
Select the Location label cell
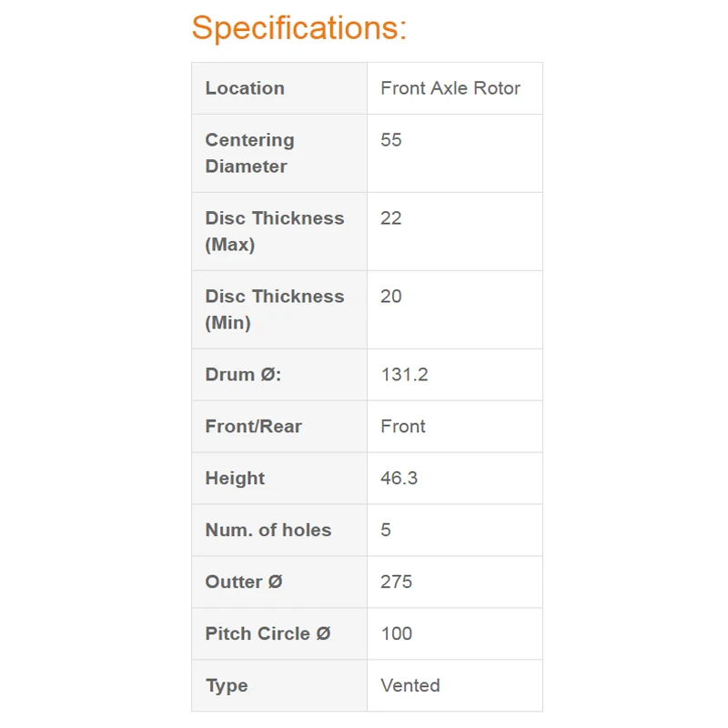pyautogui.click(x=245, y=88)
